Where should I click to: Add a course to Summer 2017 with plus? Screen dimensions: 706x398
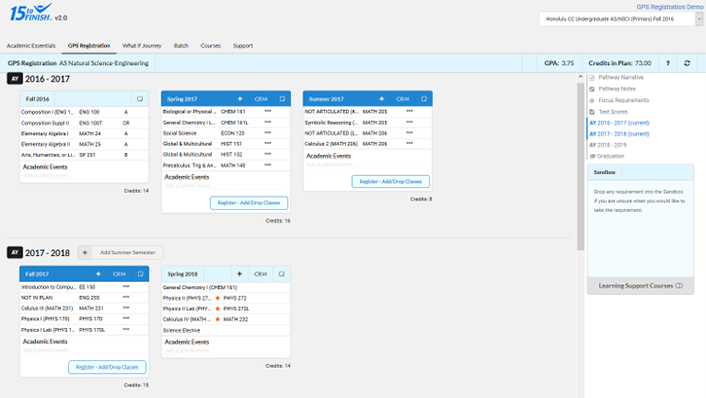pyautogui.click(x=382, y=99)
